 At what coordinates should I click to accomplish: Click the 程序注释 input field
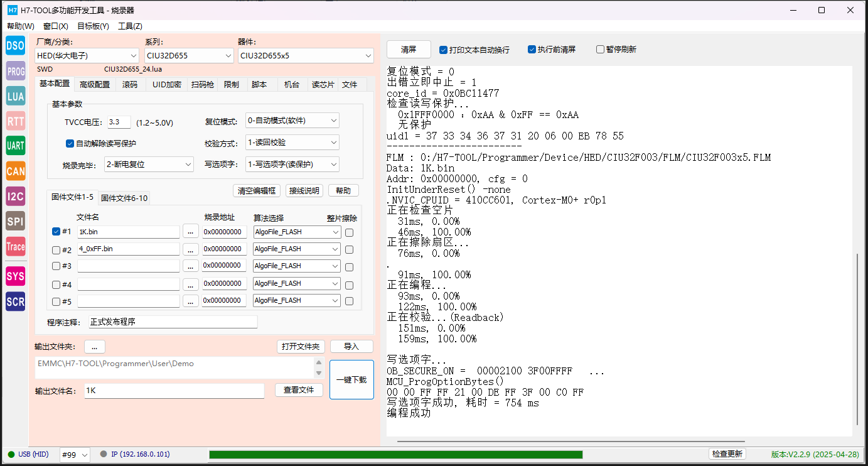click(x=173, y=322)
